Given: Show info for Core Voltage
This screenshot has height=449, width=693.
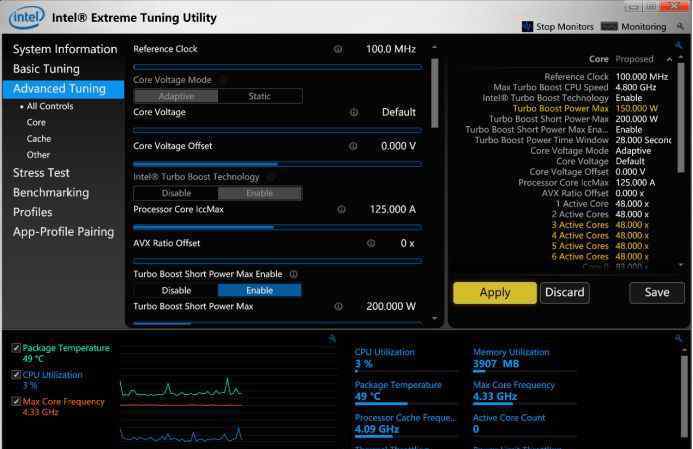Looking at the screenshot, I should click(354, 112).
